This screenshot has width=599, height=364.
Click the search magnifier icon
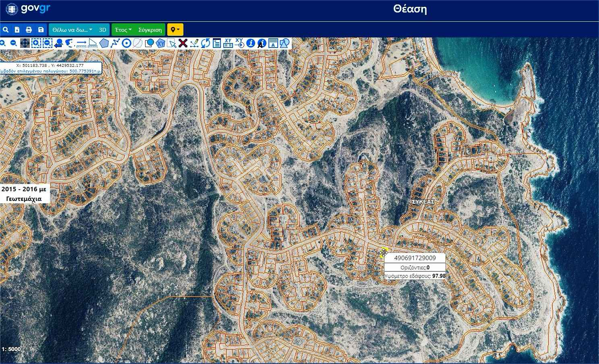pyautogui.click(x=6, y=30)
